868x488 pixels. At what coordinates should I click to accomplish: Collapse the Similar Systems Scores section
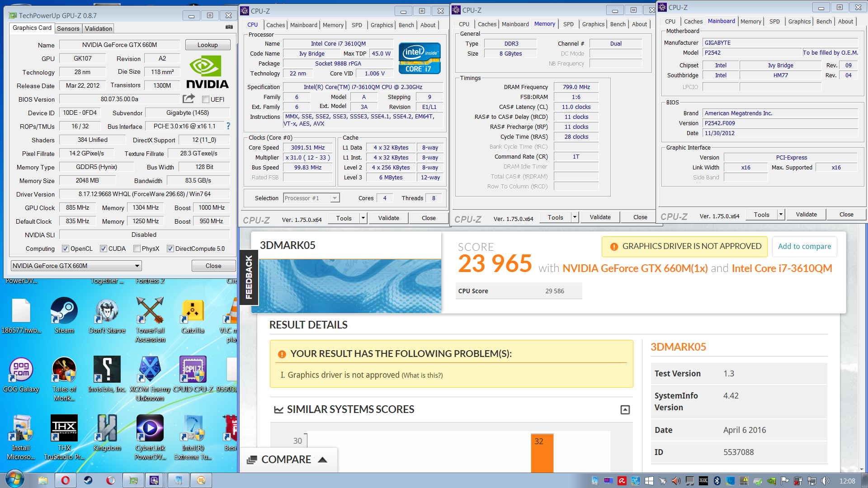[x=625, y=410]
